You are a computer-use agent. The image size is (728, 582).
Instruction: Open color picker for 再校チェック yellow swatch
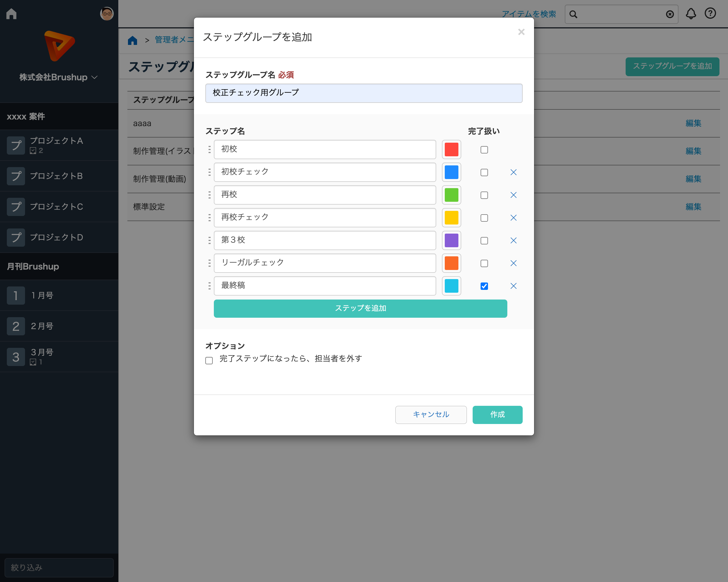451,218
